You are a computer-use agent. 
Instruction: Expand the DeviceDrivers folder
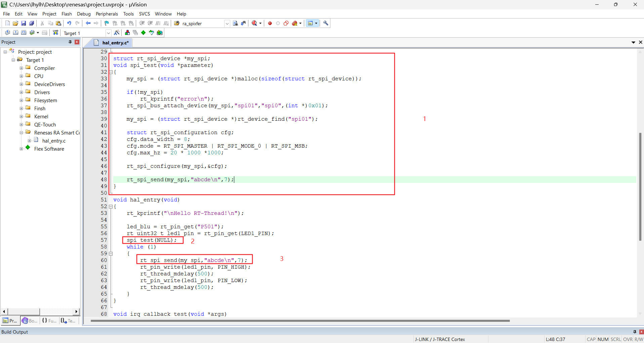pyautogui.click(x=22, y=84)
